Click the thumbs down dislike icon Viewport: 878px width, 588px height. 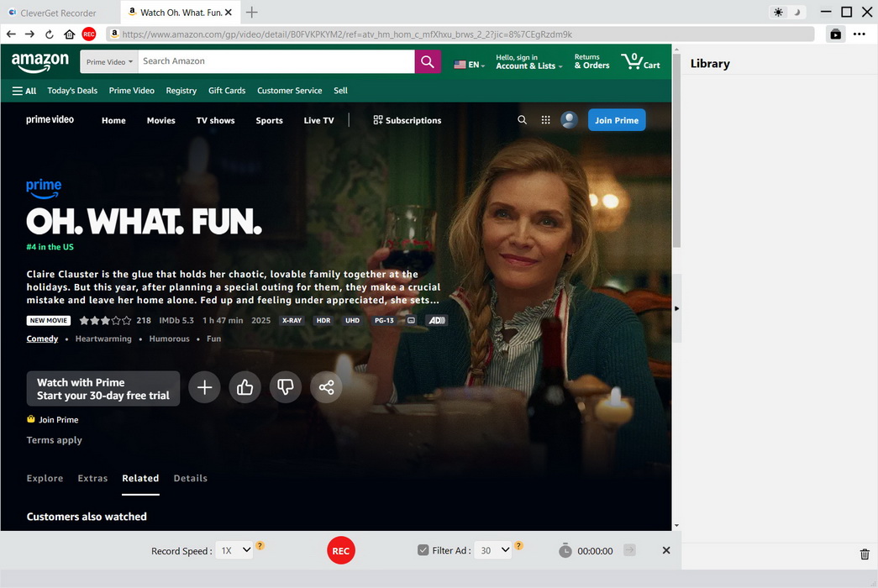(x=286, y=387)
